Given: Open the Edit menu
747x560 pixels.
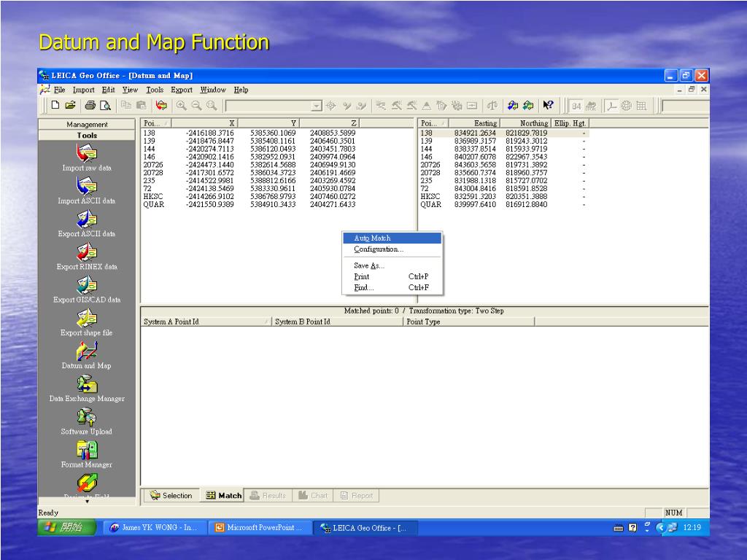Looking at the screenshot, I should pyautogui.click(x=108, y=90).
